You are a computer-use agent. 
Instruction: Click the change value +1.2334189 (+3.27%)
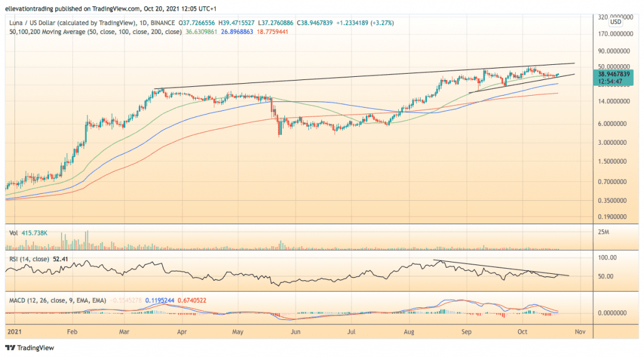pyautogui.click(x=365, y=23)
